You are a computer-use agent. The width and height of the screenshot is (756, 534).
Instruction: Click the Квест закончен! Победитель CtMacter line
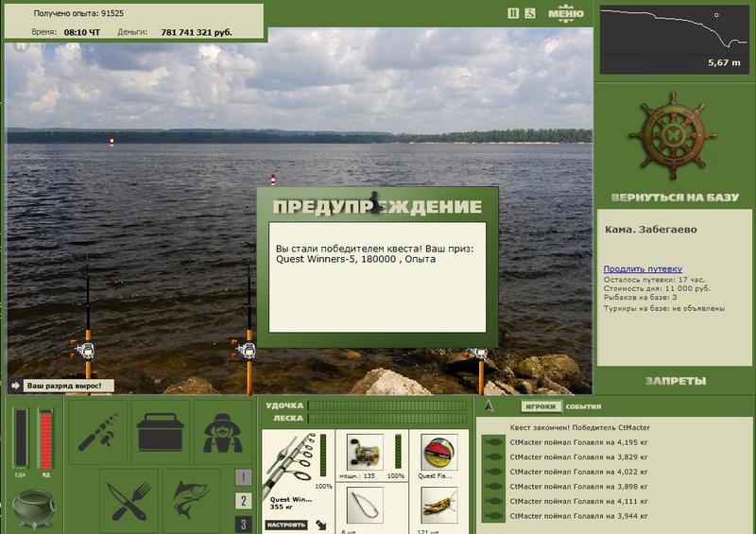(579, 427)
